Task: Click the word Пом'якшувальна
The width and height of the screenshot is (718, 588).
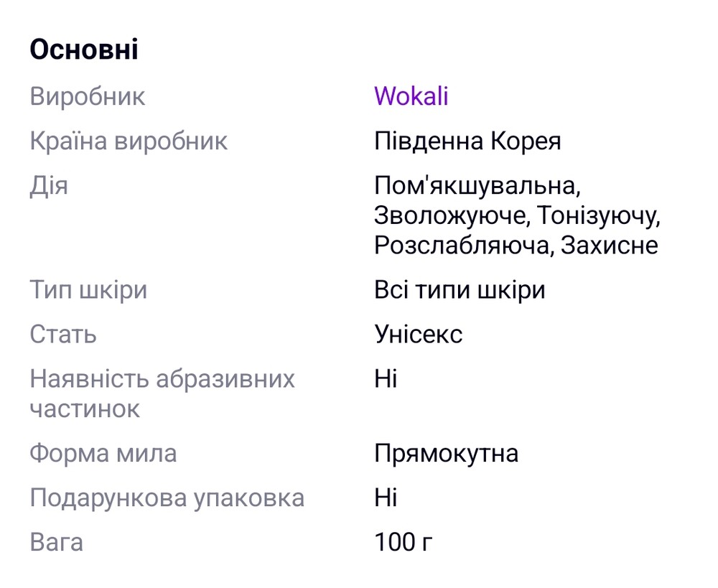Action: [476, 185]
